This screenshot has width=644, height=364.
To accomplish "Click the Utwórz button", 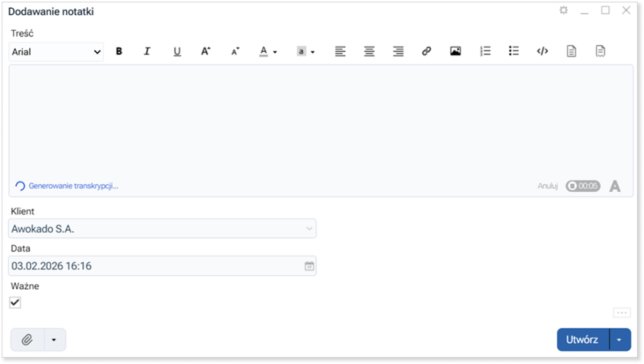I will click(582, 339).
